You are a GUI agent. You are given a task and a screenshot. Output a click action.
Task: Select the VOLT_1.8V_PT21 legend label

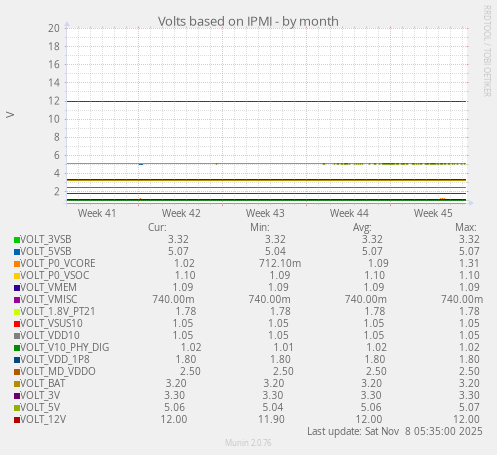pyautogui.click(x=58, y=312)
